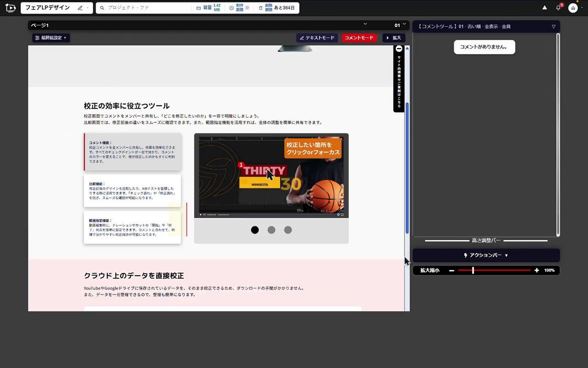Click the zoom-in plus icon

[x=537, y=270]
